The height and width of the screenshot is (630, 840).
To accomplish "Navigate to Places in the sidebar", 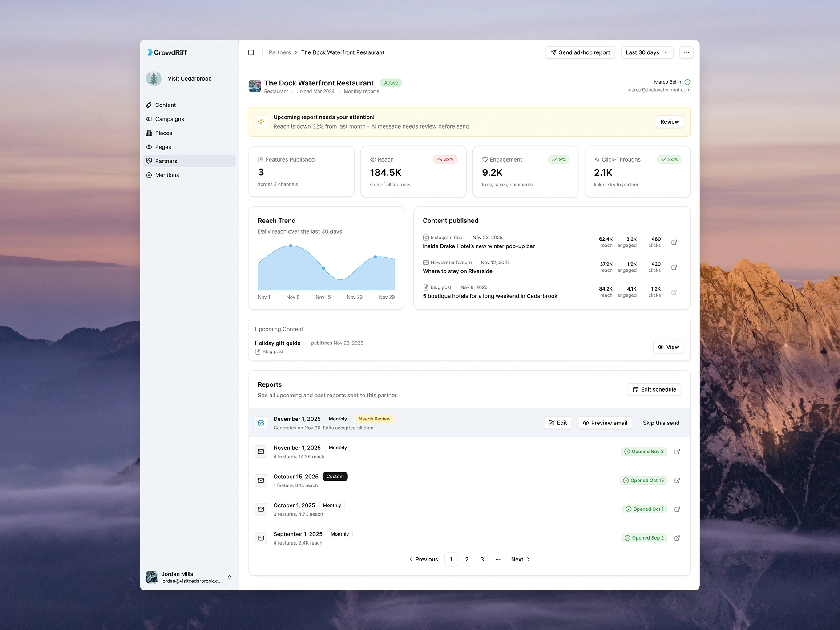I will (x=189, y=133).
